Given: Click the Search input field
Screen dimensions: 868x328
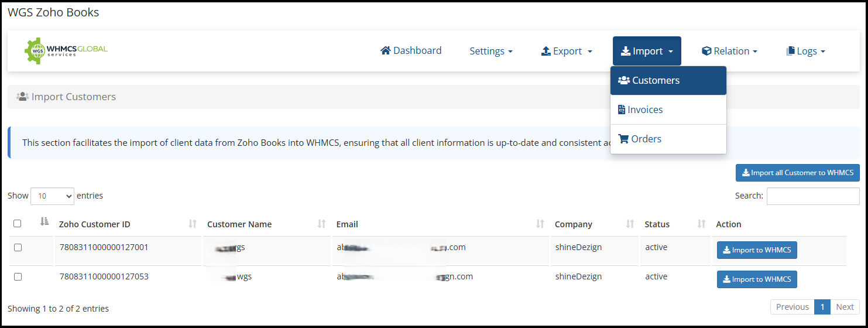Looking at the screenshot, I should click(x=812, y=196).
